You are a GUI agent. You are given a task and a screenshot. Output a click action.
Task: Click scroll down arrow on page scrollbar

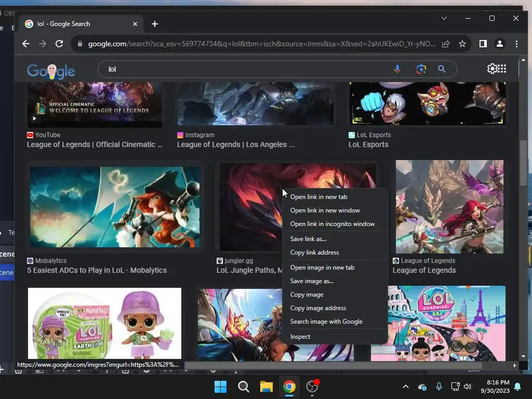coord(523,356)
